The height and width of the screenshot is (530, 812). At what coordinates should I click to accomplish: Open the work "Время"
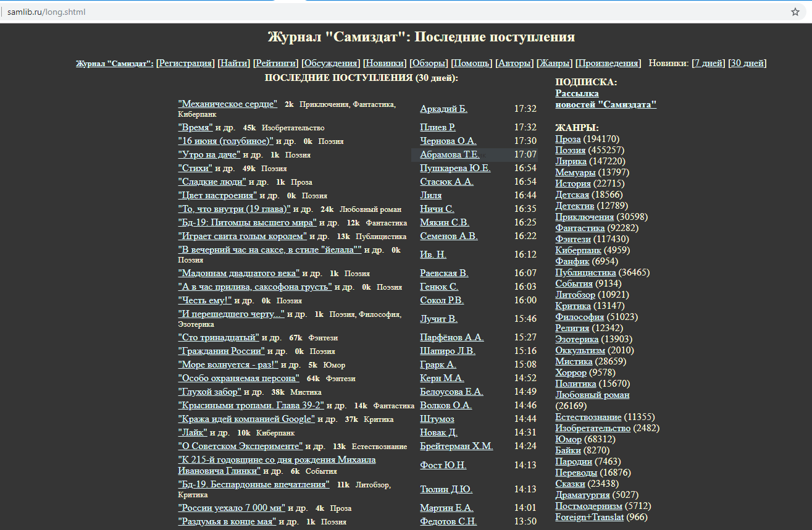(x=195, y=127)
